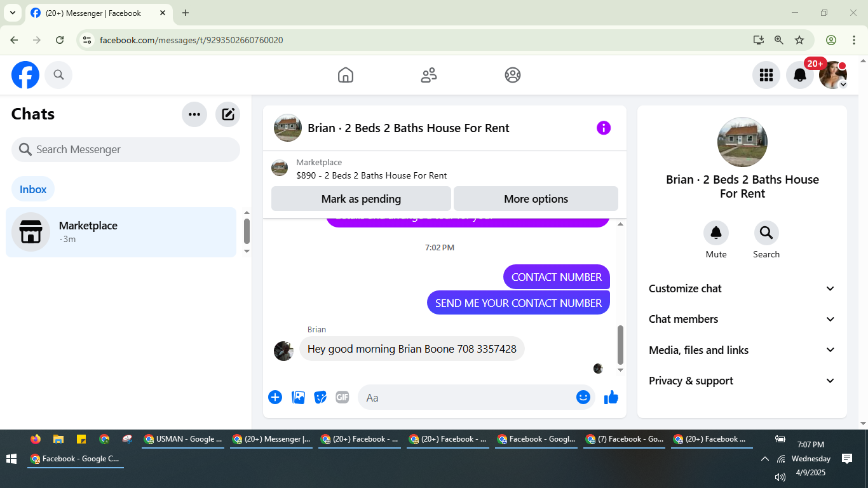Click the purple conversation information icon

coord(604,128)
